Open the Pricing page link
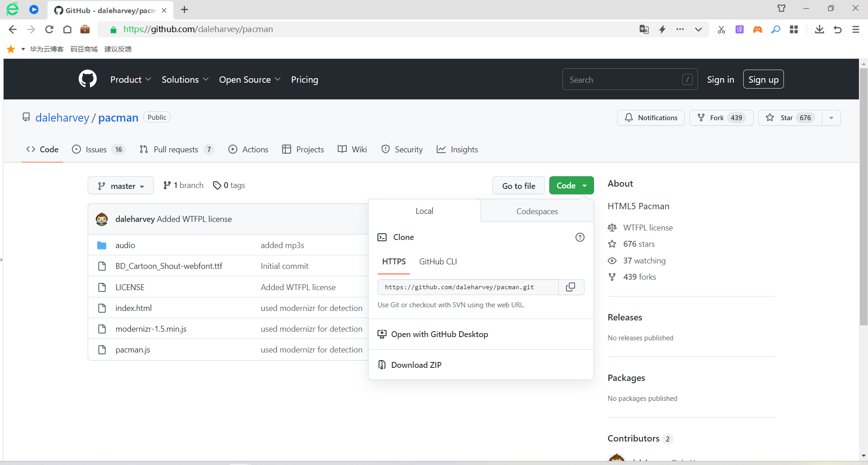Viewport: 868px width, 465px height. click(x=305, y=80)
